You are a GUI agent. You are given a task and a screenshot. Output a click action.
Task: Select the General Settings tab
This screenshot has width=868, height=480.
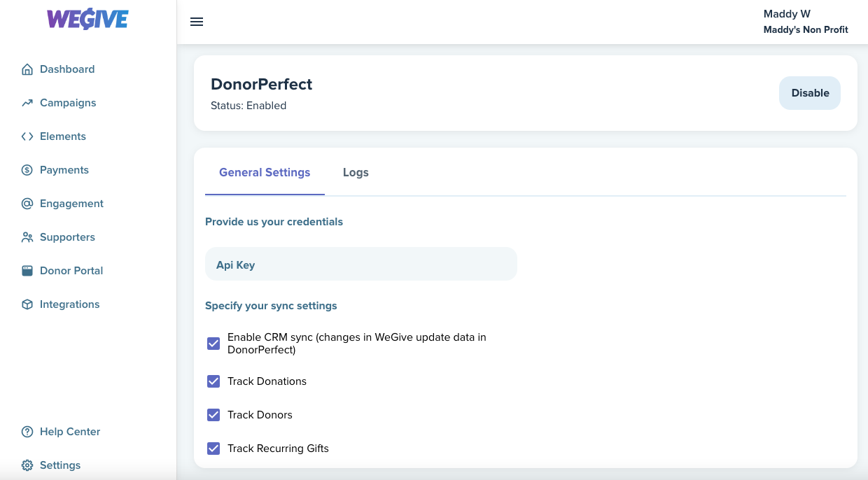pyautogui.click(x=265, y=172)
